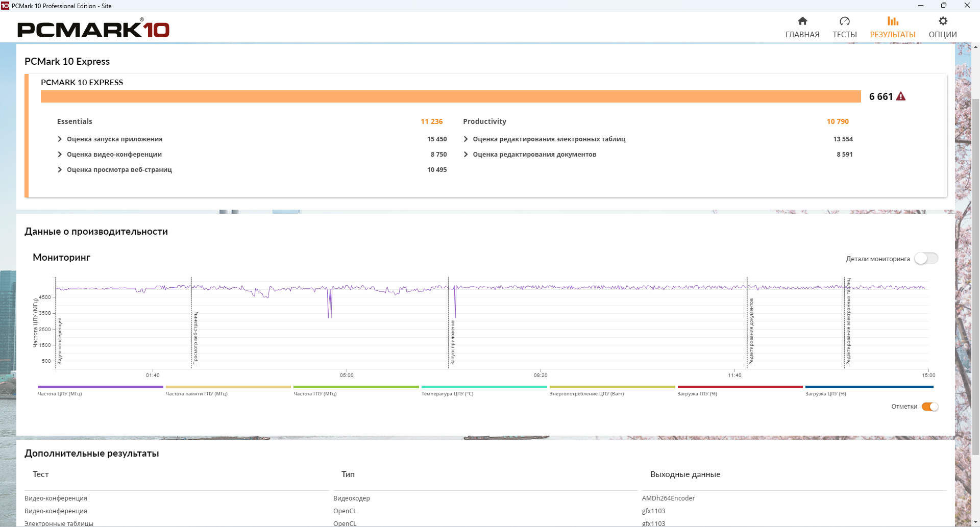Expand Оценка просмотра веб-страниц row

point(60,170)
